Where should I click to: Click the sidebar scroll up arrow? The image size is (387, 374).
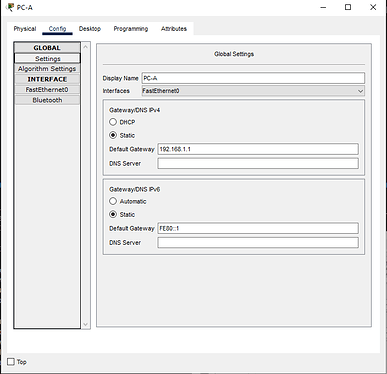(86, 47)
